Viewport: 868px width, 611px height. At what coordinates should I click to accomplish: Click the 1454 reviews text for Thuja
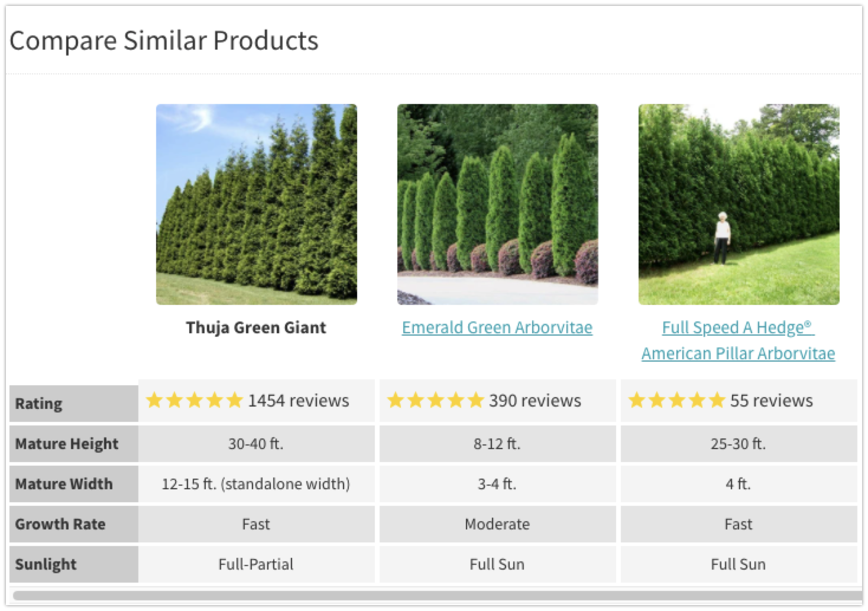point(300,401)
